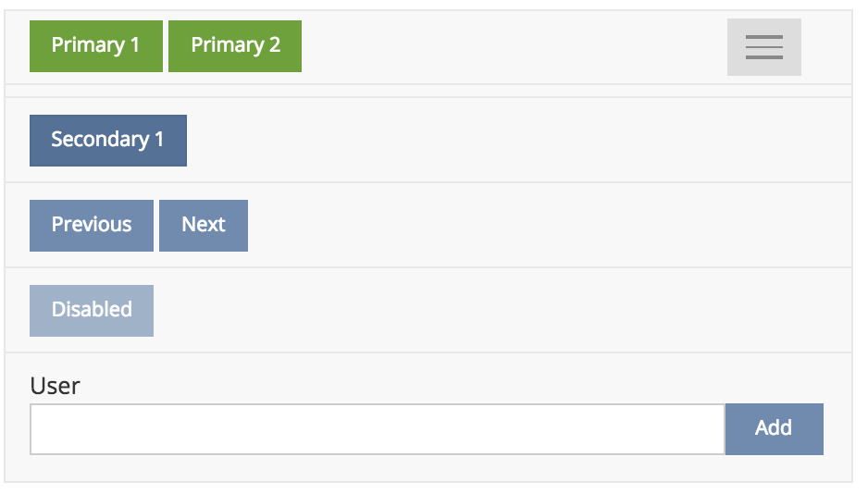Viewport: 868px width, 494px height.
Task: Click the gray navbar toggle button
Action: (763, 47)
